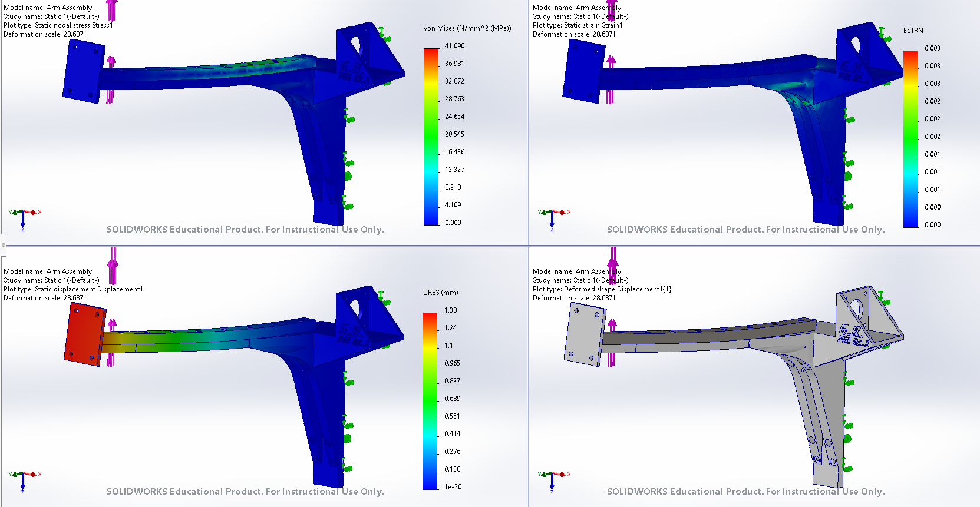Click the 4.109 stress legend value
Viewport: 980px width, 507px height.
[453, 205]
